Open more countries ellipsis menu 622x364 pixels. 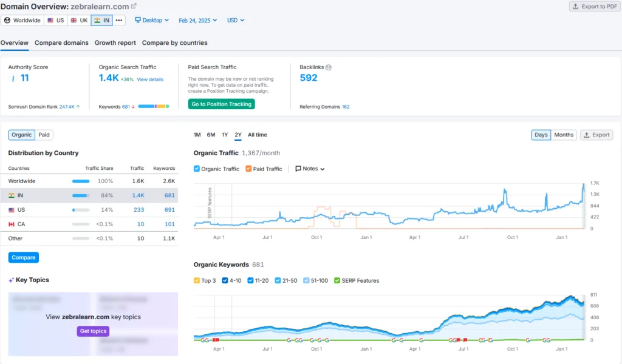point(119,20)
